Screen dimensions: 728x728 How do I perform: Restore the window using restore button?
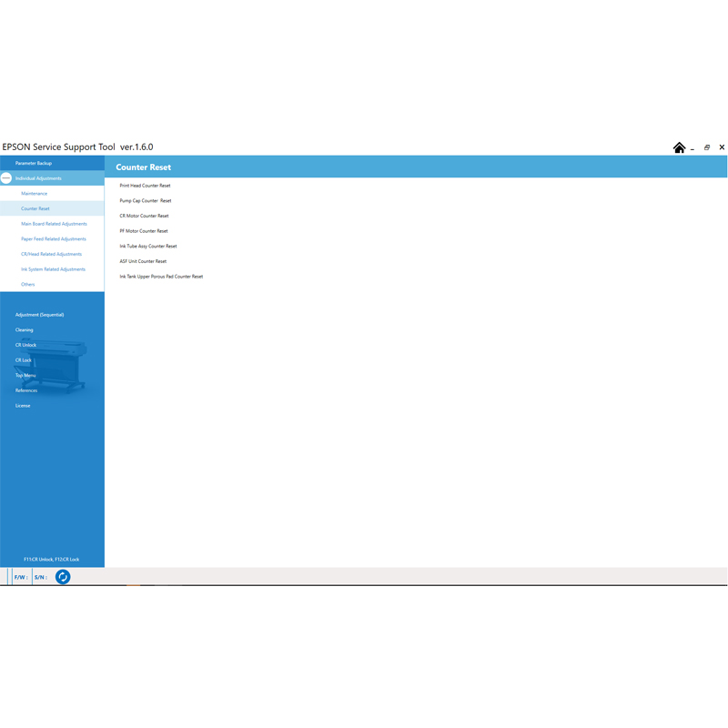tap(707, 147)
